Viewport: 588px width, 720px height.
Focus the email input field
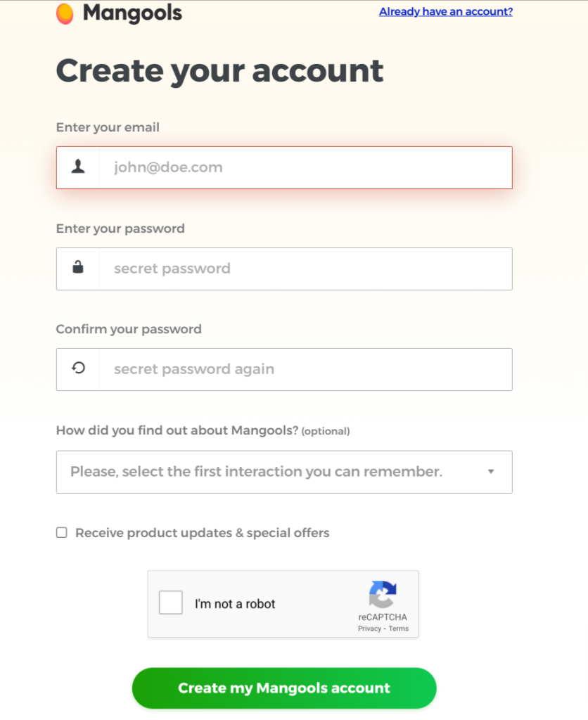(x=305, y=167)
